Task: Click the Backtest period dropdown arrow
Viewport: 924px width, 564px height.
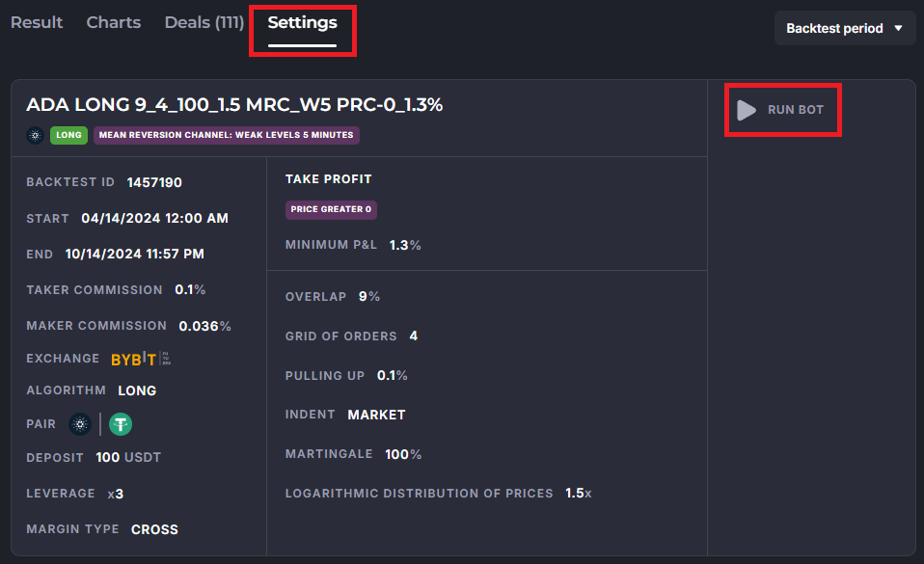Action: [x=898, y=28]
